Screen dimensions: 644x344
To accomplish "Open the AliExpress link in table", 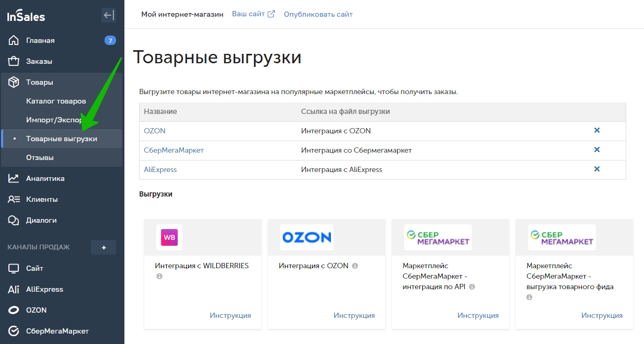I will [160, 169].
